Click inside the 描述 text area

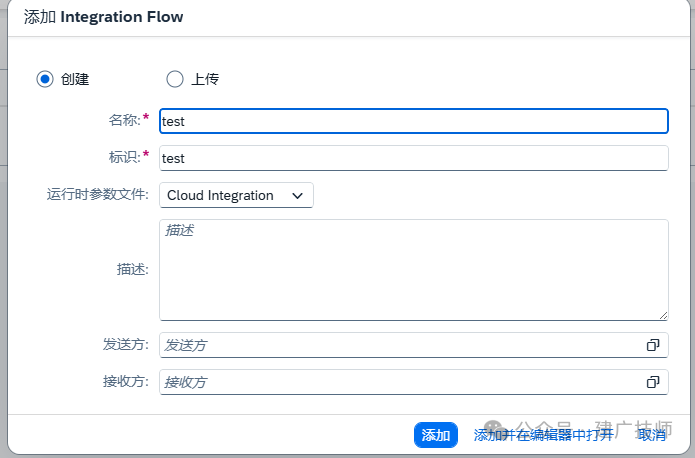point(414,270)
